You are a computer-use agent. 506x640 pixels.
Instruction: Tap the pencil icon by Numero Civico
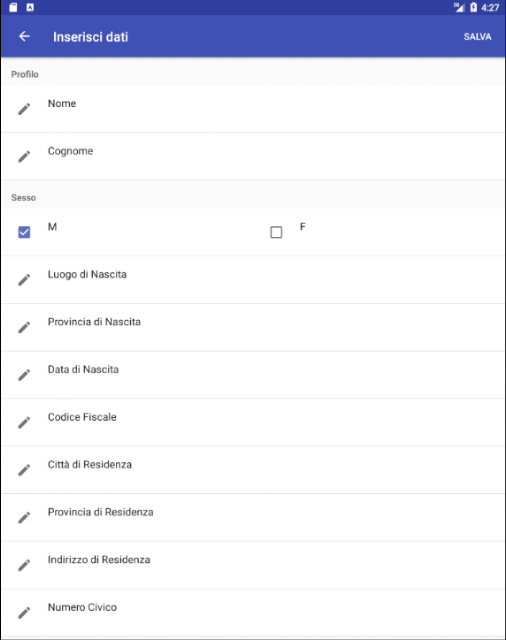point(24,613)
